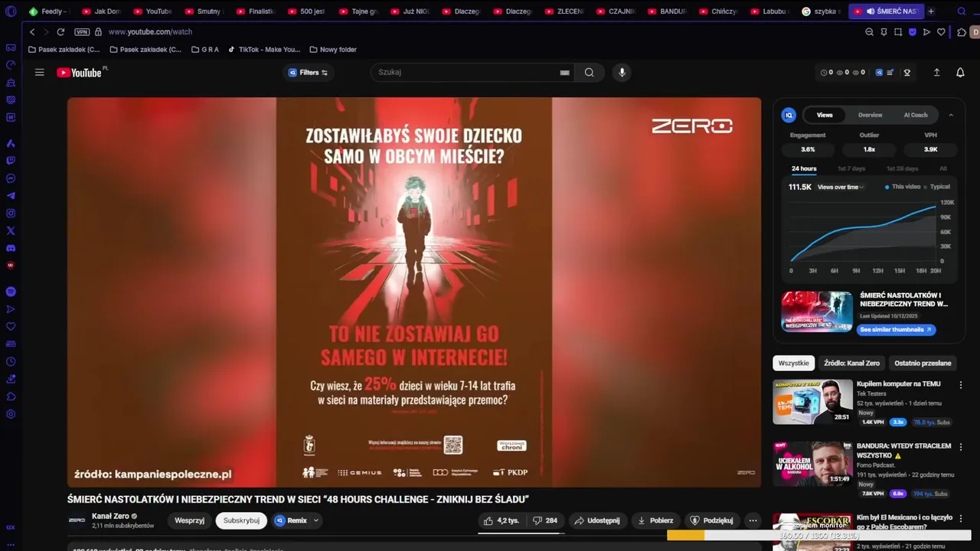Go to the YouTube home logo
The width and height of the screenshot is (980, 551).
point(79,73)
